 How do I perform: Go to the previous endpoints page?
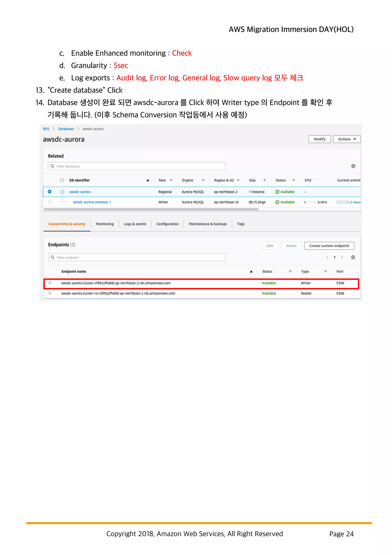[x=327, y=257]
